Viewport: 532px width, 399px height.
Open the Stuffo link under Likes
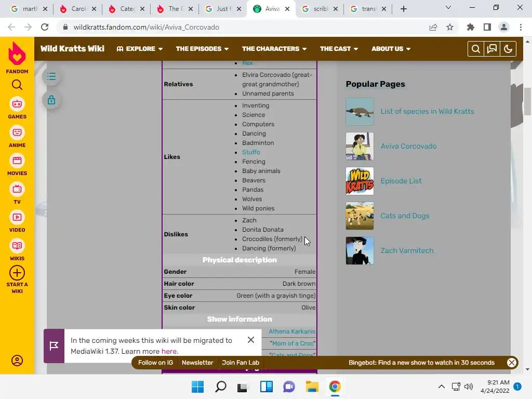click(251, 152)
